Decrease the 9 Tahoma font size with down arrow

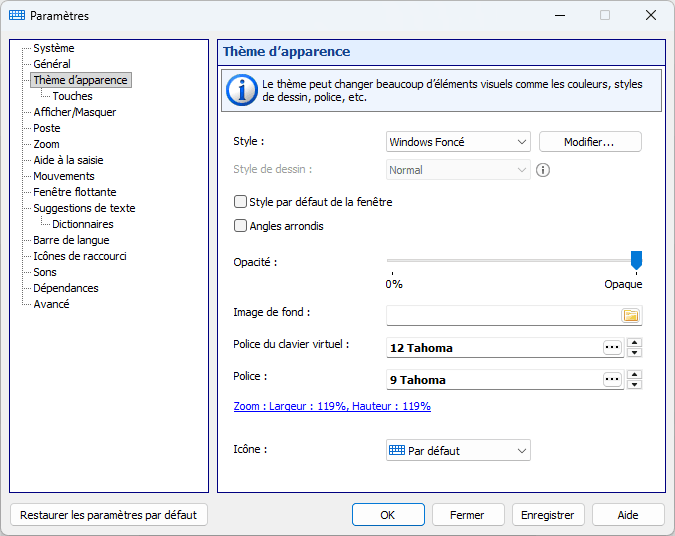coord(635,384)
